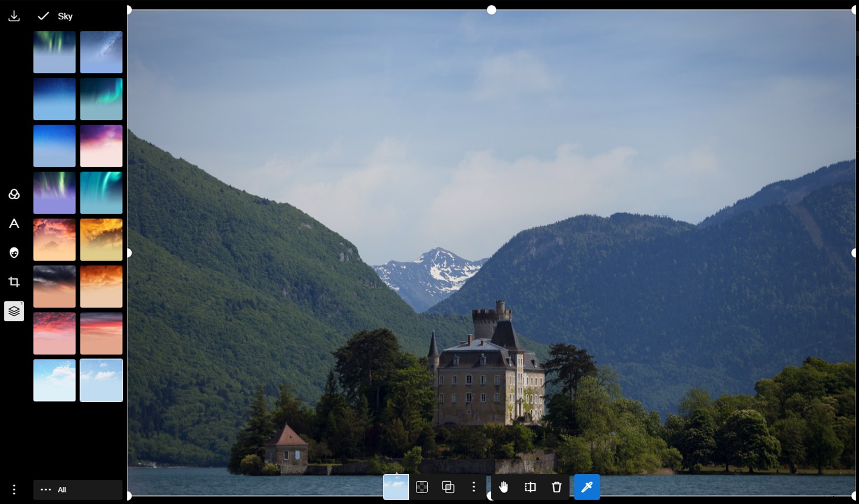Enable transparency with the checkerboard icon
Screen dimensions: 859x504
pyautogui.click(x=422, y=487)
